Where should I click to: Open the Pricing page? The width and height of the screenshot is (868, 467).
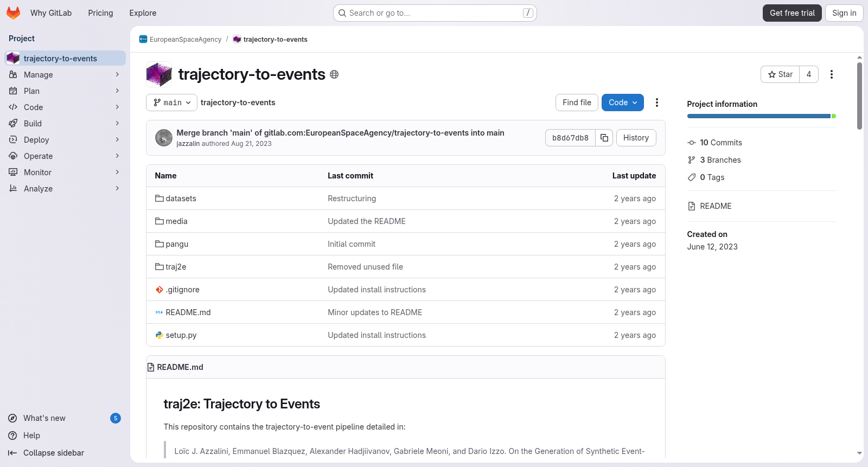pyautogui.click(x=100, y=13)
